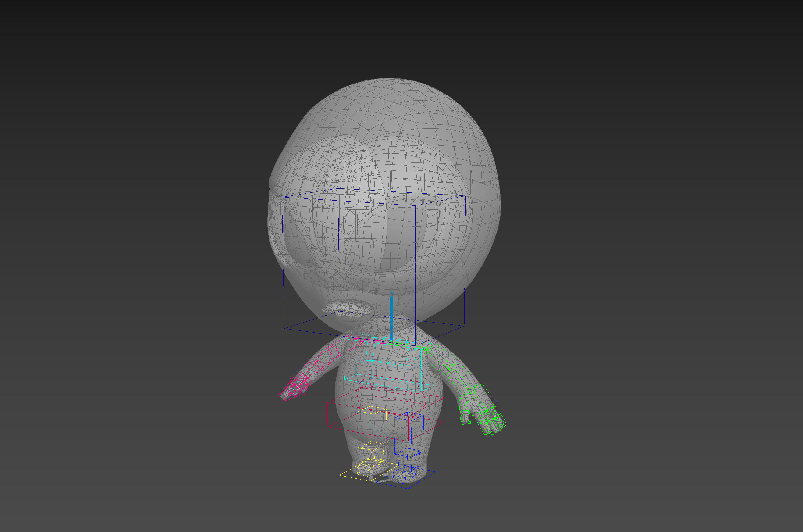Image resolution: width=803 pixels, height=532 pixels.
Task: Select the thin light-blue neck bone
Action: tap(392, 316)
